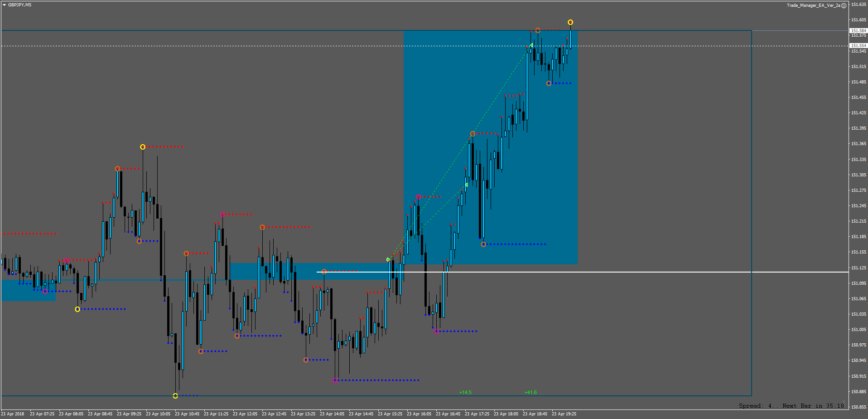Click the 150.885 price axis label

click(859, 392)
